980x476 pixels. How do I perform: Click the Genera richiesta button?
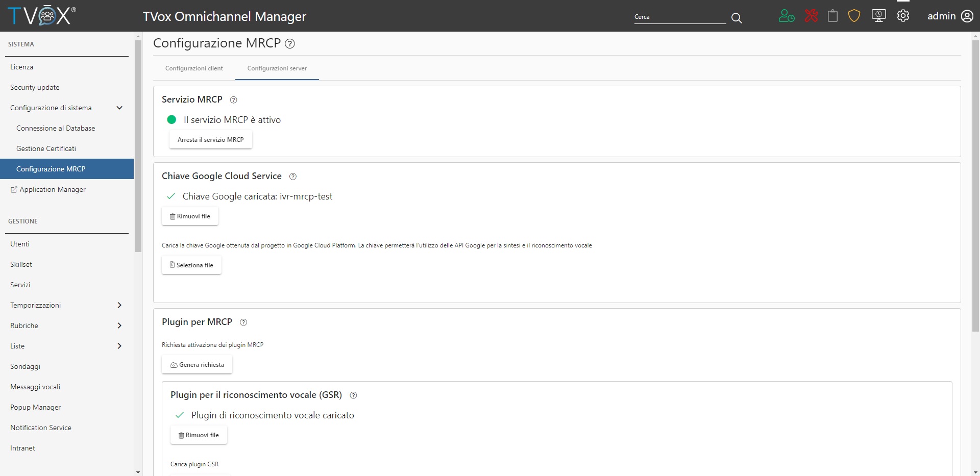197,365
